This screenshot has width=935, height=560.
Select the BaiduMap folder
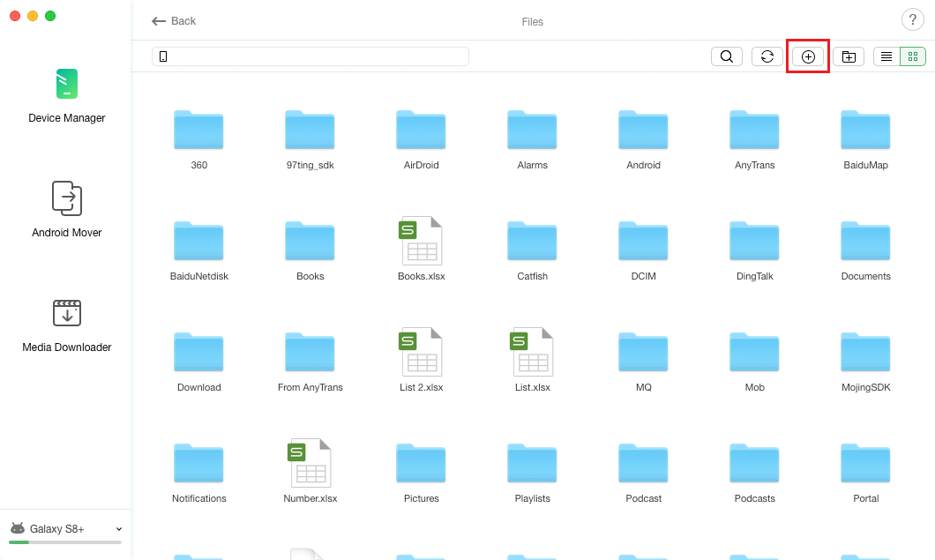[865, 130]
